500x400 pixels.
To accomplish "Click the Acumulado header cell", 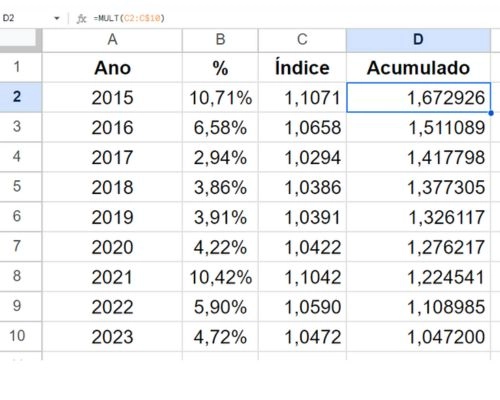I will 418,67.
